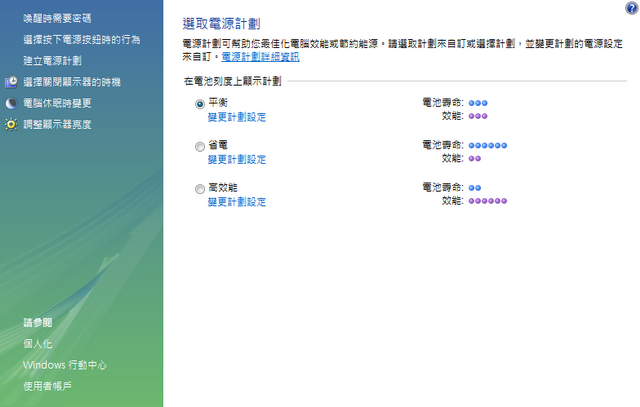Open 建立電源計劃 in sidebar
This screenshot has width=640, height=407.
pos(52,61)
